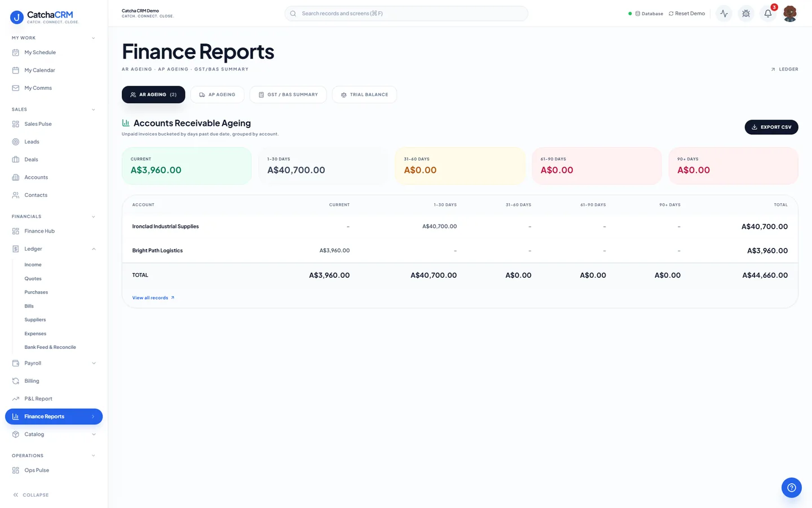Switch to AP Ageing tab
The width and height of the screenshot is (812, 508).
tap(217, 95)
